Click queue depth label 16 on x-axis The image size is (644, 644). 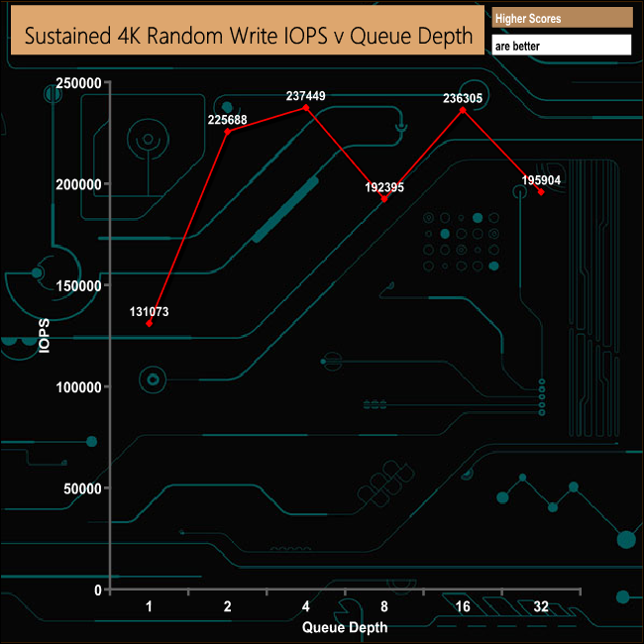point(463,606)
